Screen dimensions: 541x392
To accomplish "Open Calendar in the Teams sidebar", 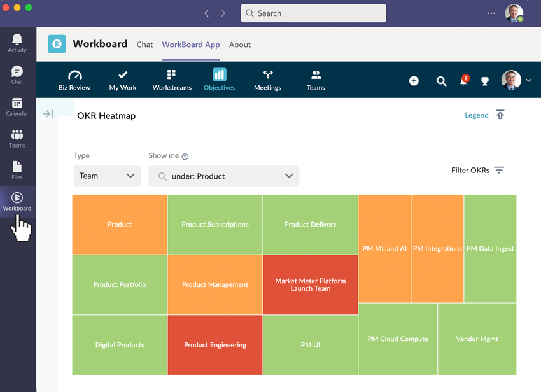I will point(17,107).
